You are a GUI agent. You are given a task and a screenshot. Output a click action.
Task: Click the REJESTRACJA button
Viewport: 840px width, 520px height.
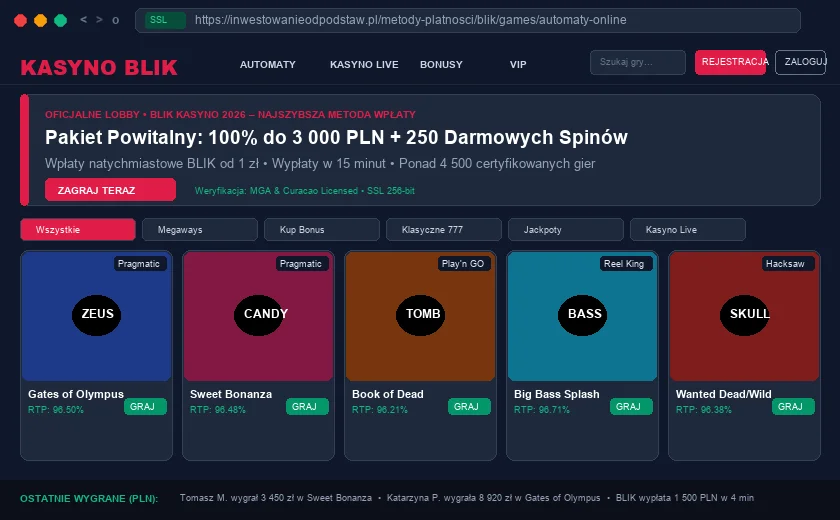(x=731, y=62)
